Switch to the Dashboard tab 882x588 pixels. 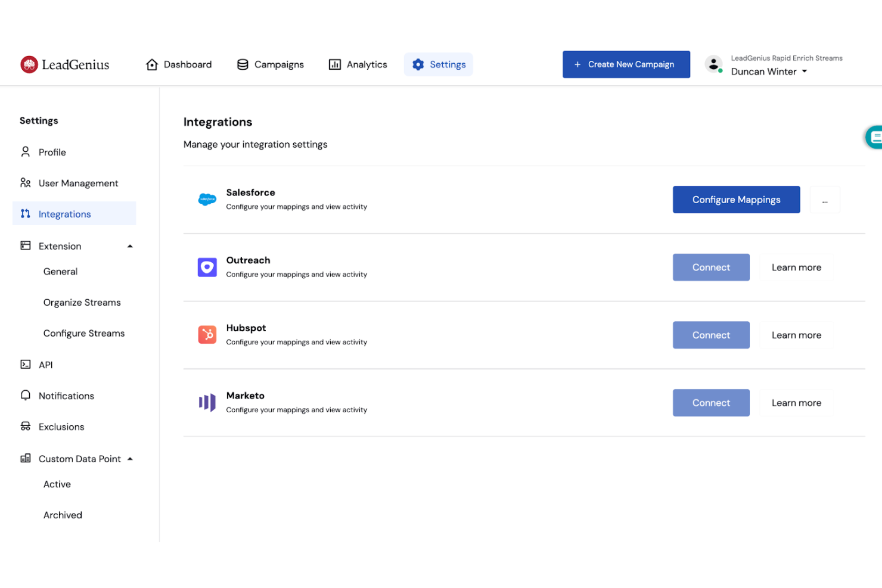click(179, 64)
